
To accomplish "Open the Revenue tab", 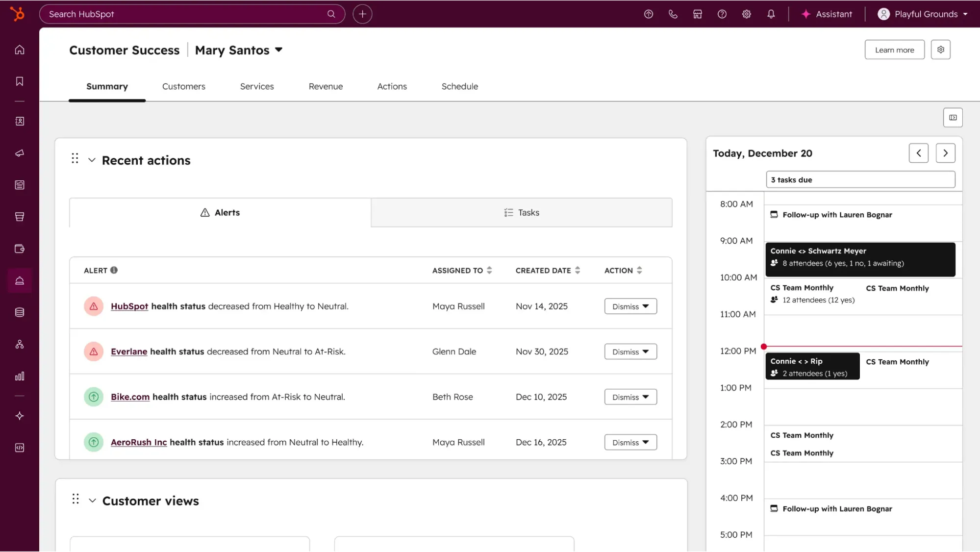I will pos(326,86).
